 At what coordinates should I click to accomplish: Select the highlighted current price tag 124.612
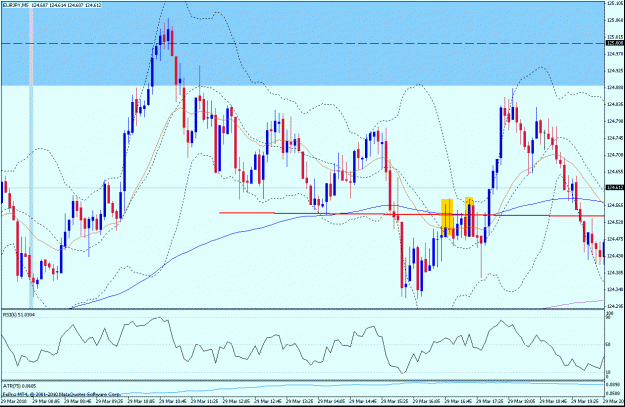coord(614,187)
